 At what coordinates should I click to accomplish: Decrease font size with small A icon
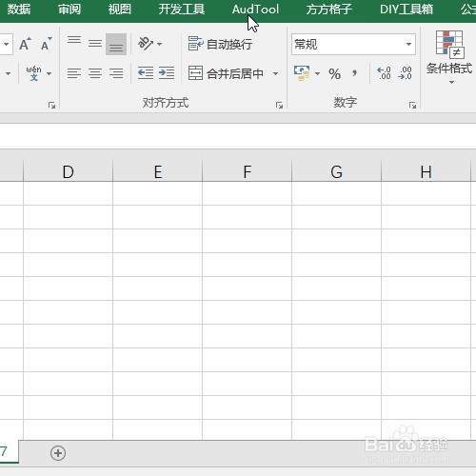point(47,44)
